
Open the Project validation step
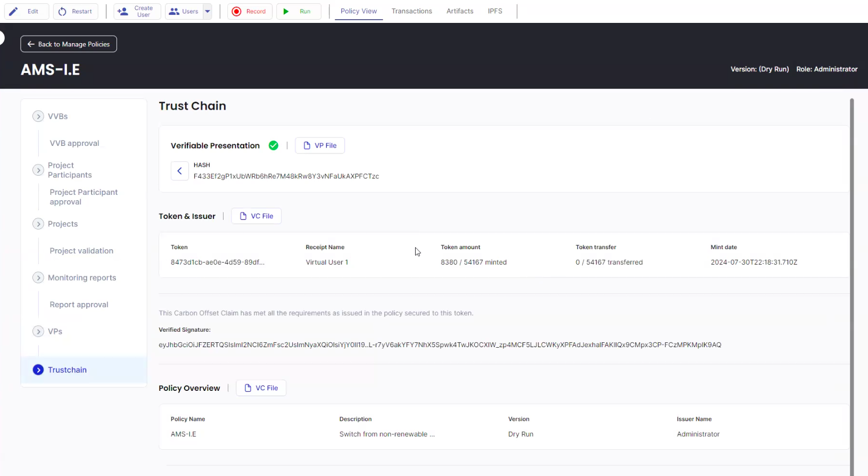click(x=81, y=251)
